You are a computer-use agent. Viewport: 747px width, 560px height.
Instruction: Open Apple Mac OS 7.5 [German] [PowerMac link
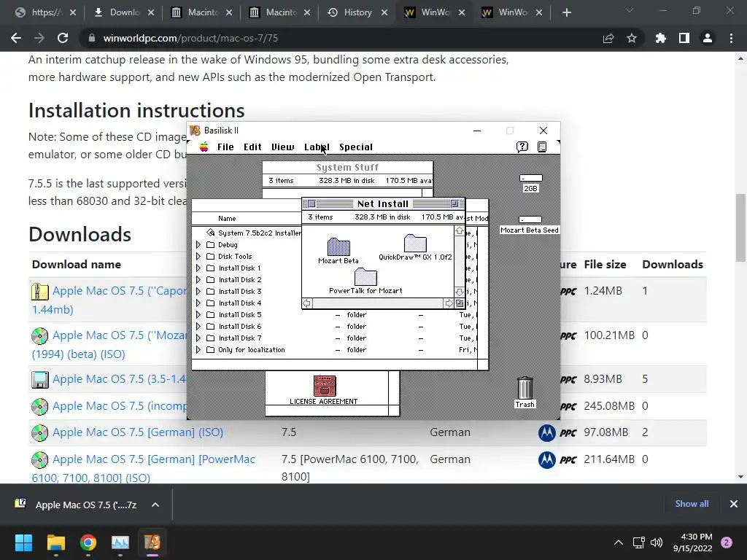pyautogui.click(x=154, y=459)
